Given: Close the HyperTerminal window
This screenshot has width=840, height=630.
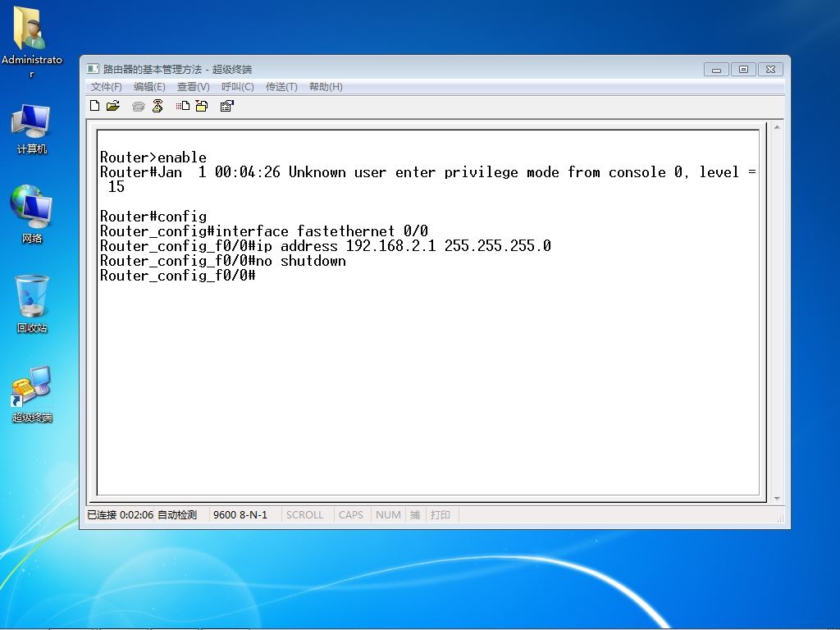Looking at the screenshot, I should [x=770, y=69].
